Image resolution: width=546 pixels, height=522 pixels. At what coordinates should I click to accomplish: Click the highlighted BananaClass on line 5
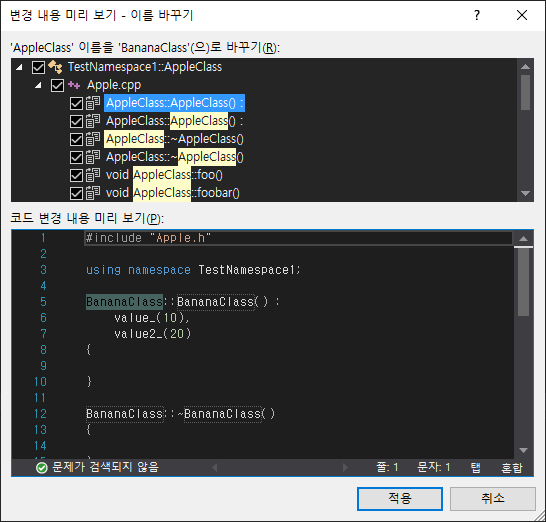[124, 302]
